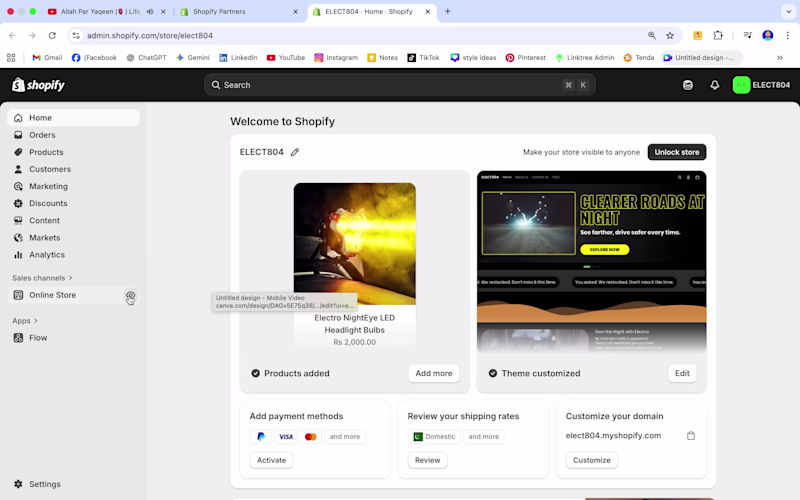Click Review shipping rates button
Screen dimensions: 800x500
click(428, 460)
